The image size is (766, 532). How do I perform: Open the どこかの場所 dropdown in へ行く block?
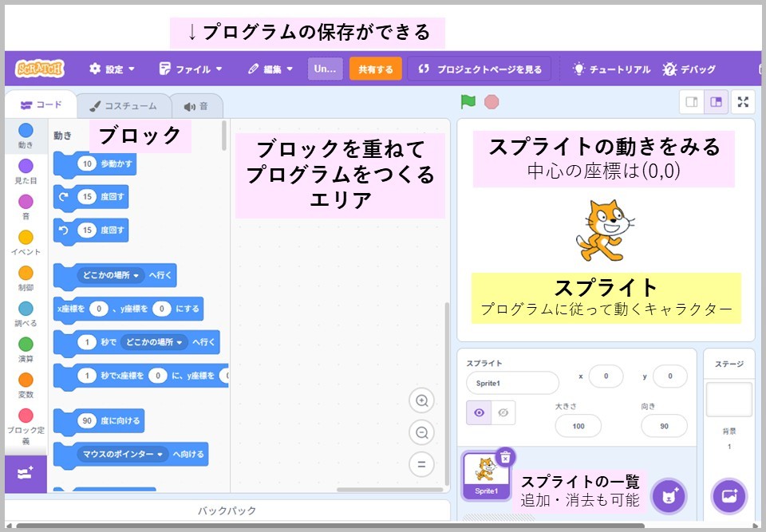(111, 276)
